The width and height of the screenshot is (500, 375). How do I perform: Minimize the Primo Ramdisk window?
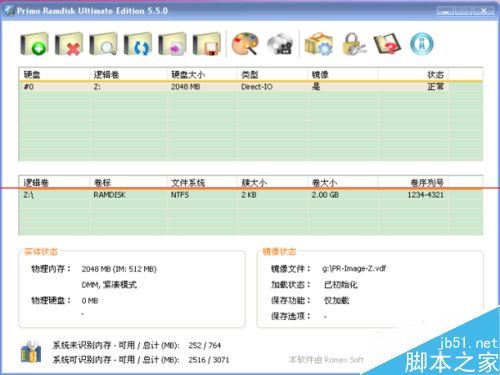pos(445,11)
